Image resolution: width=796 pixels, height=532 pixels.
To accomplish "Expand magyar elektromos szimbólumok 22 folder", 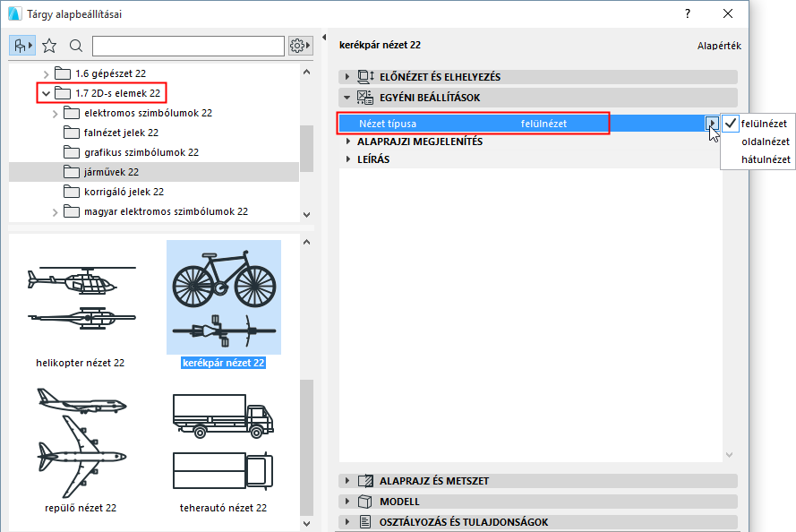I will coord(56,212).
